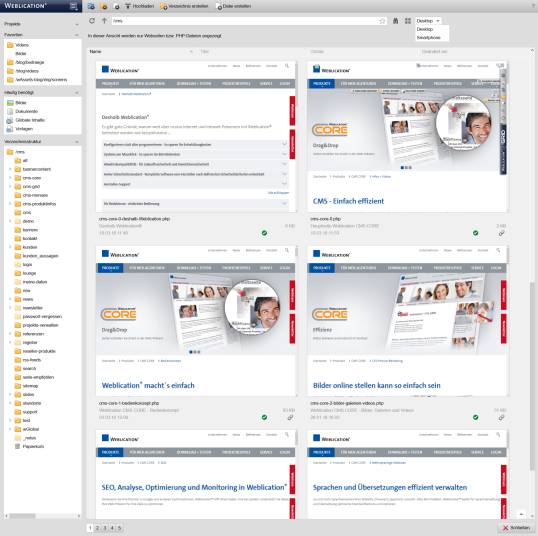Sort by Titel column header
Viewport: 538px width, 536px height.
pyautogui.click(x=253, y=51)
